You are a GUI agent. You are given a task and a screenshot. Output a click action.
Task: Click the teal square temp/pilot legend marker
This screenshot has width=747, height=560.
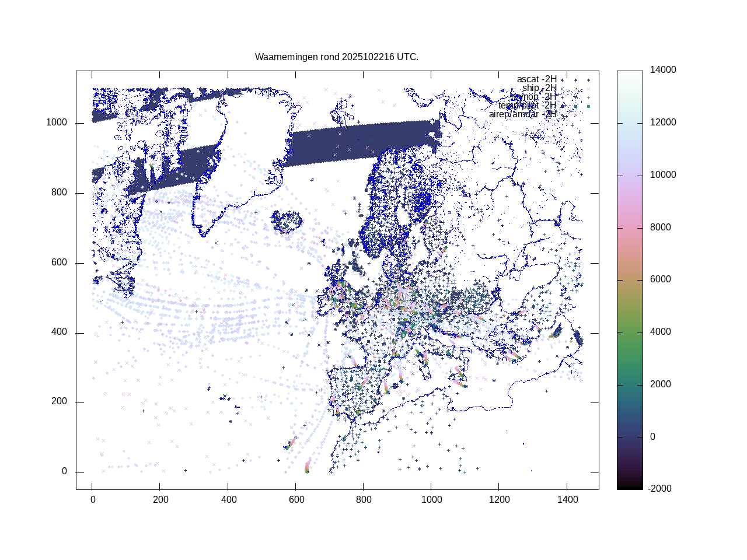click(x=575, y=106)
